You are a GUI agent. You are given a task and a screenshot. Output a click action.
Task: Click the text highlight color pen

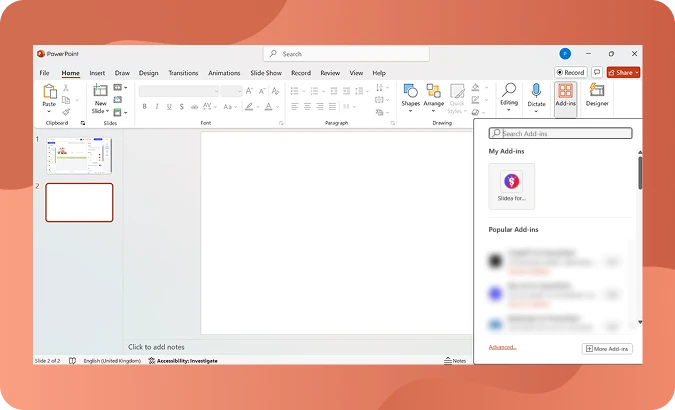(249, 106)
